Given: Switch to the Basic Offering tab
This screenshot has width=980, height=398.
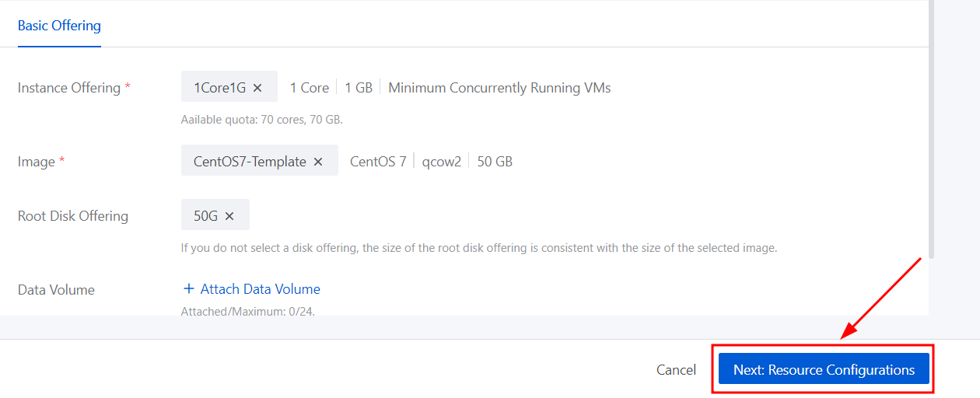Looking at the screenshot, I should click(x=59, y=26).
